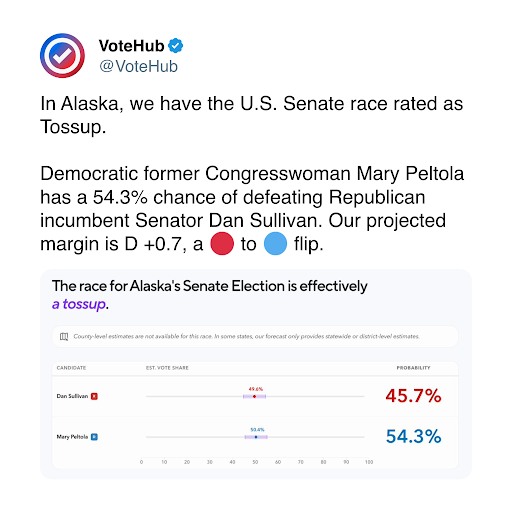Click Sullivan's 45.7% probability value

pos(413,396)
